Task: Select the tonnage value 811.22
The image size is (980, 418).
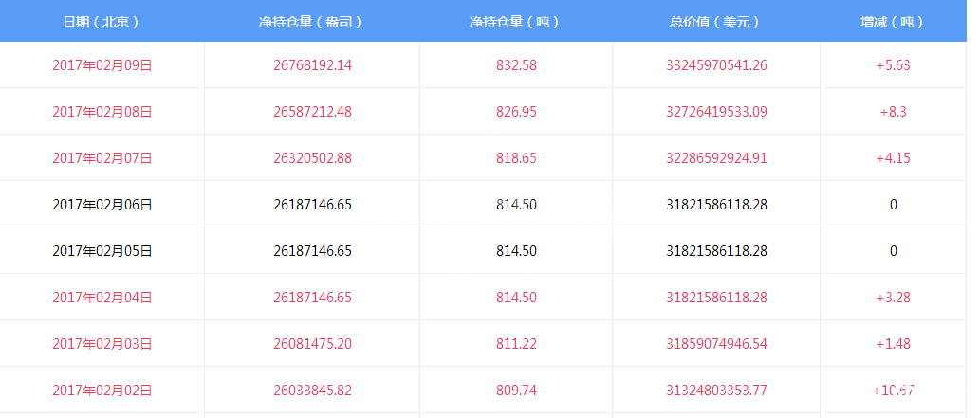Action: [x=516, y=344]
